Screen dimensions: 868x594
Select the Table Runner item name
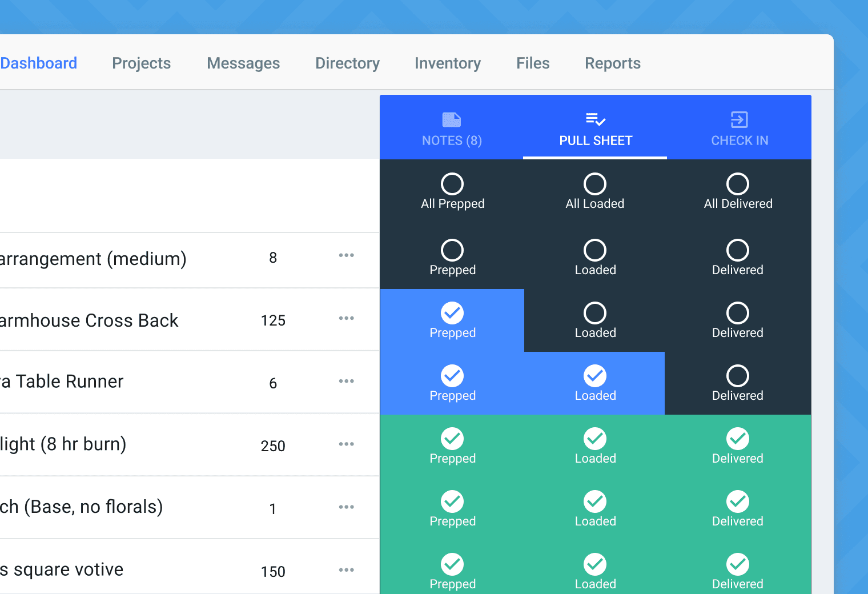coord(62,382)
